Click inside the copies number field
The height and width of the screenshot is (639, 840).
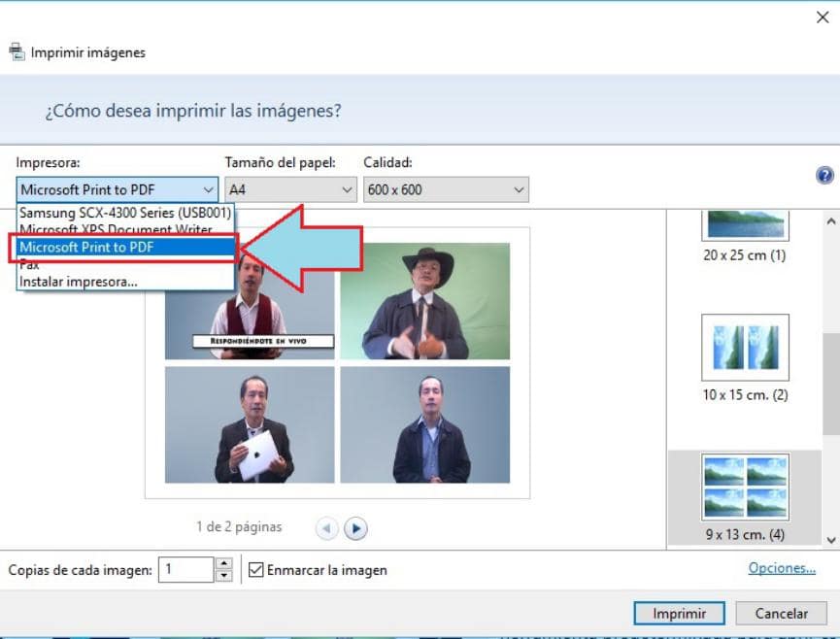coord(189,570)
